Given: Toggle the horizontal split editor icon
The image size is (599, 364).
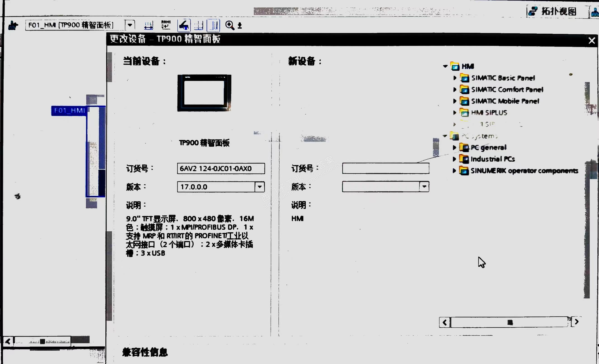Looking at the screenshot, I should pos(199,25).
